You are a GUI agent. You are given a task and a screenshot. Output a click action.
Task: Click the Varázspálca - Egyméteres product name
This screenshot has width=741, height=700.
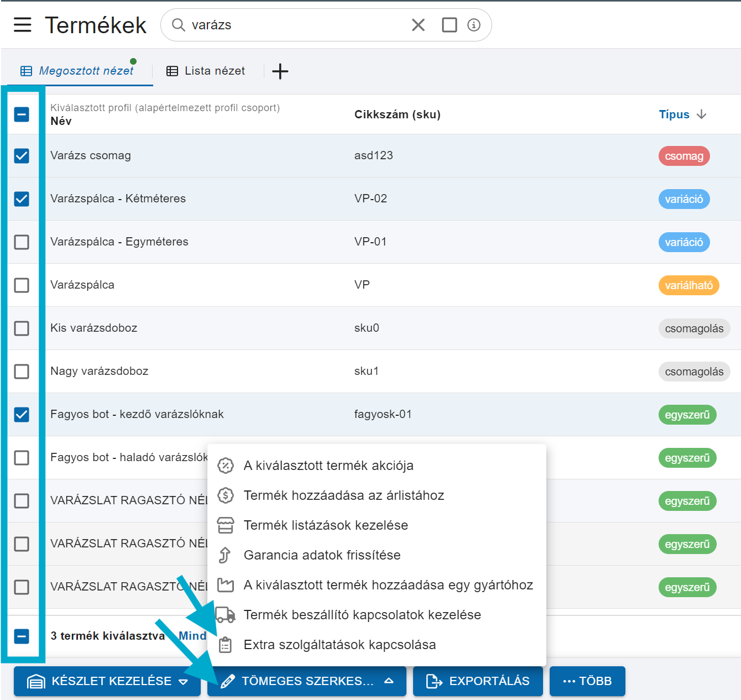point(119,242)
